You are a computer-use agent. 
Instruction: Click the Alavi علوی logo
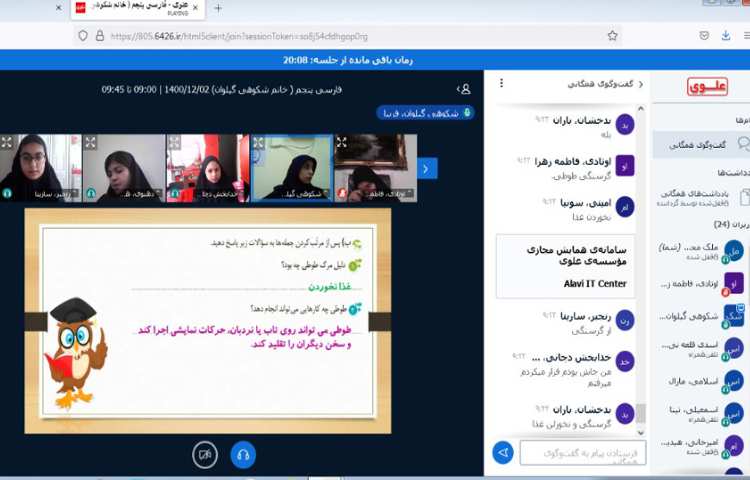pos(707,87)
